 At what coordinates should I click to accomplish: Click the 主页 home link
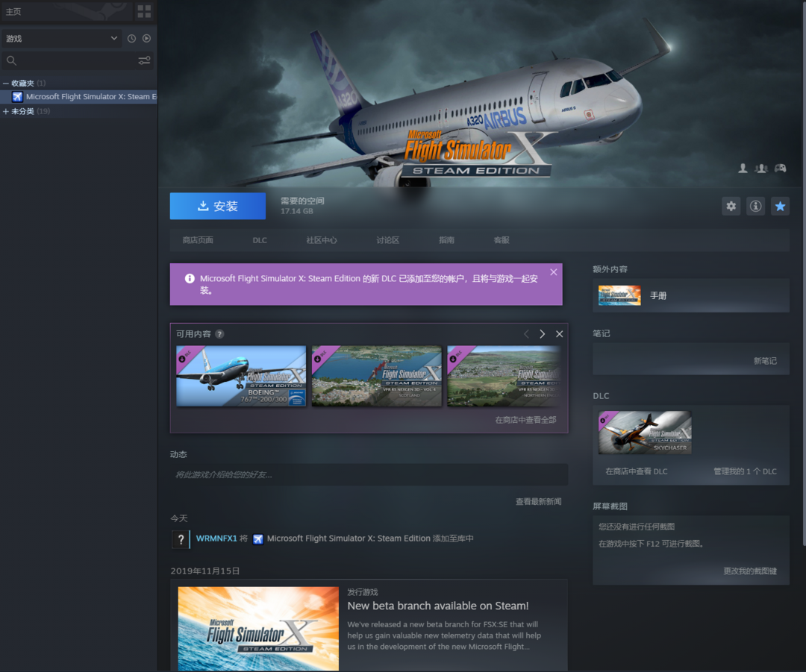13,11
